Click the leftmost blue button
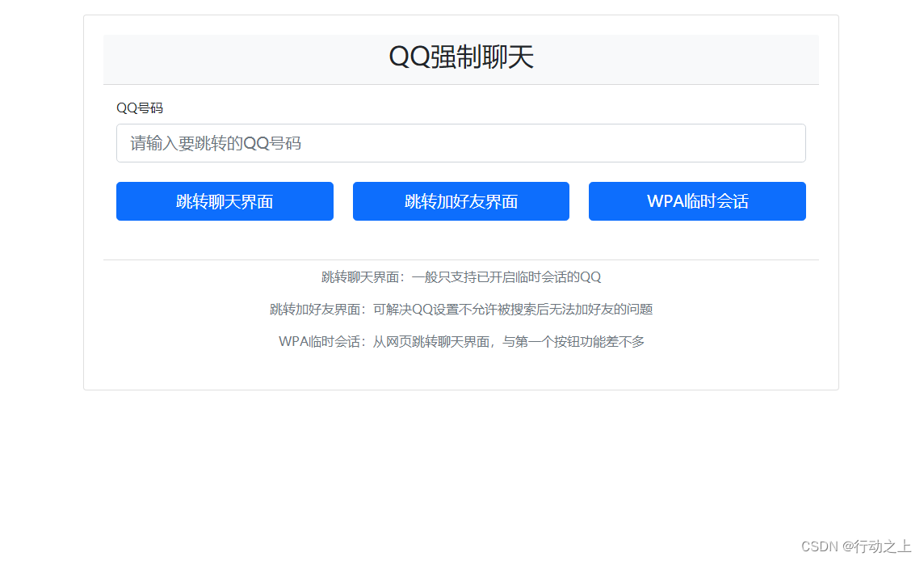924x561 pixels. pyautogui.click(x=225, y=201)
